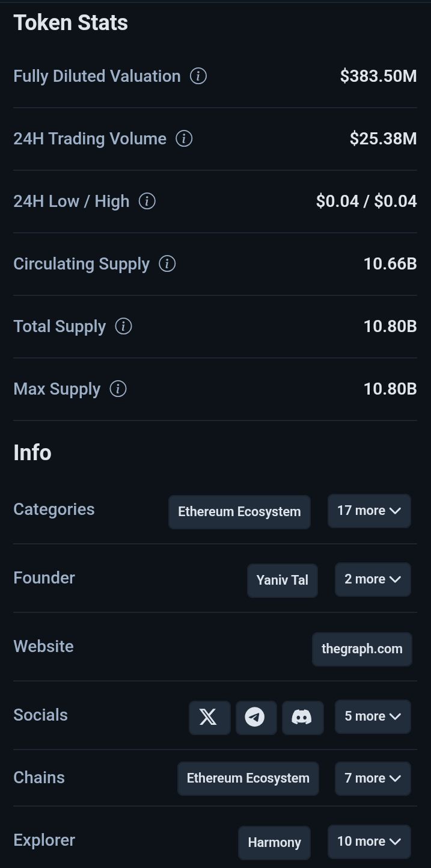Open the X (Twitter) social link
The image size is (431, 868).
[x=209, y=717]
